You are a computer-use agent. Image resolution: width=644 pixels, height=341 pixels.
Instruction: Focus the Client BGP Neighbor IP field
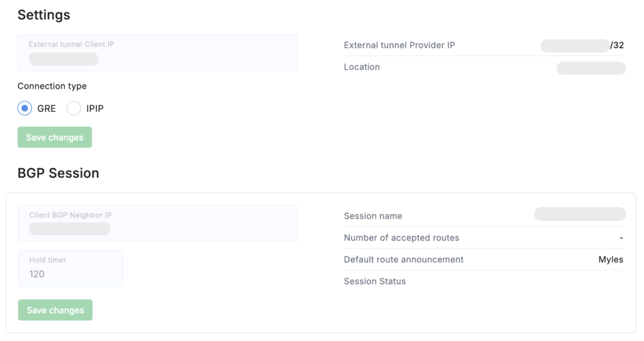158,223
